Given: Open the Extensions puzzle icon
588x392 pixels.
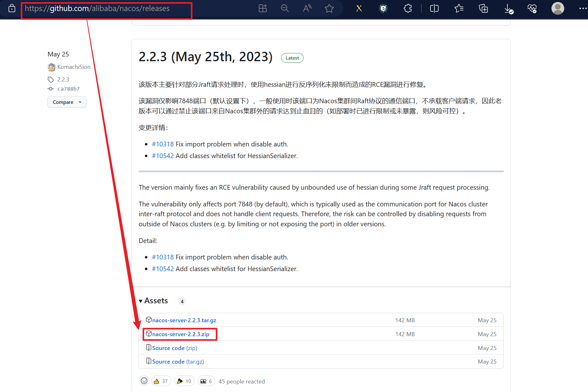Looking at the screenshot, I should coord(408,9).
